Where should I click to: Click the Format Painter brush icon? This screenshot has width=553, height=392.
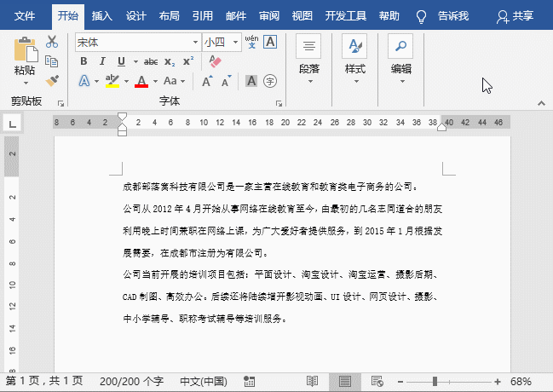tap(52, 80)
